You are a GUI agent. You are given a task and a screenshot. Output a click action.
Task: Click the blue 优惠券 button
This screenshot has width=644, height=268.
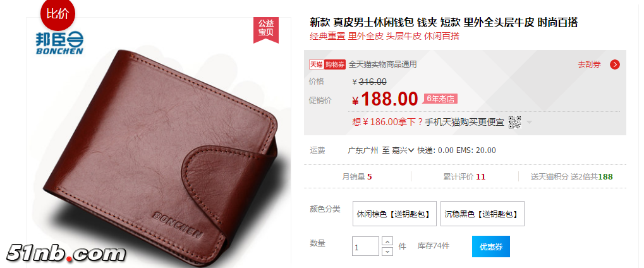(x=491, y=247)
